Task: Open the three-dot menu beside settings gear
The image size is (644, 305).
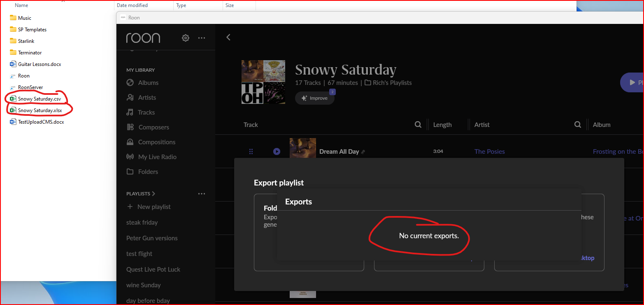Action: 201,38
